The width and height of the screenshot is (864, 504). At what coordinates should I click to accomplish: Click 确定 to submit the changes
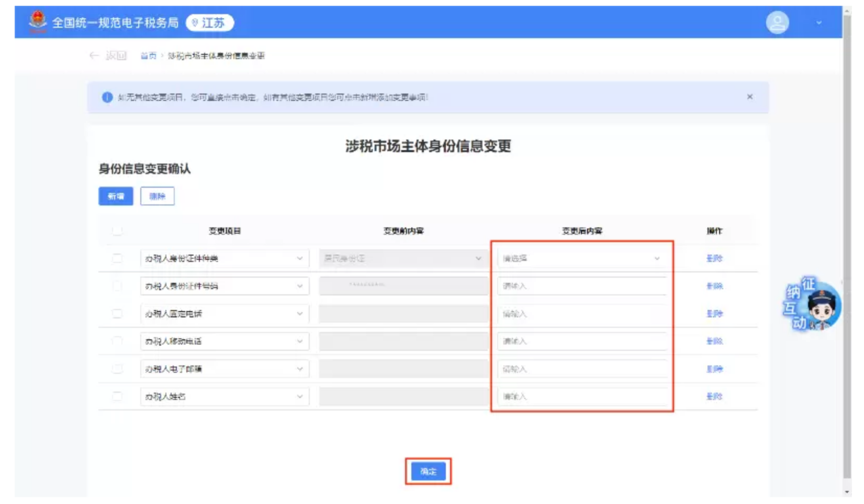pyautogui.click(x=428, y=471)
